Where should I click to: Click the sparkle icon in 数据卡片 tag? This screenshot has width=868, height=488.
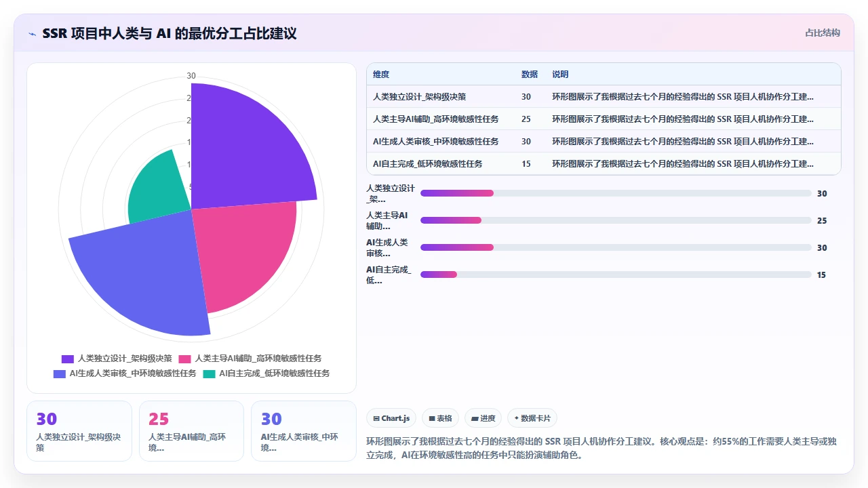pyautogui.click(x=517, y=419)
